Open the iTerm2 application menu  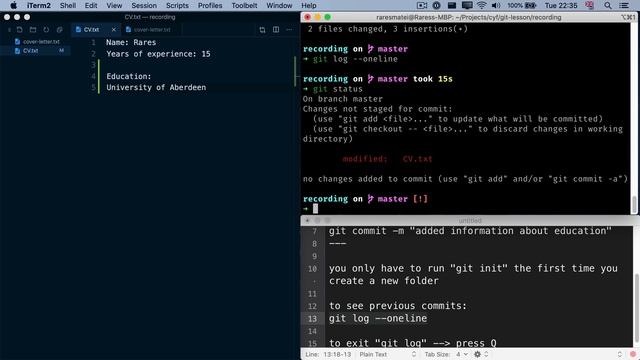(39, 5)
